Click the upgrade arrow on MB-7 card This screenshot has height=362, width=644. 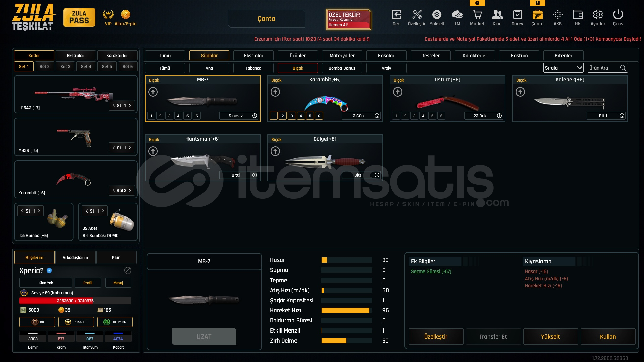[153, 92]
